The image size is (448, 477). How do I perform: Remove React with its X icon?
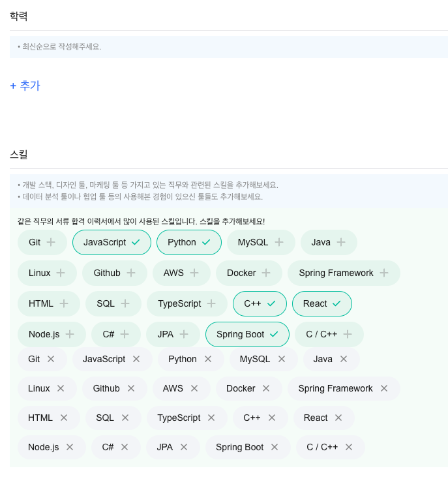coord(338,418)
